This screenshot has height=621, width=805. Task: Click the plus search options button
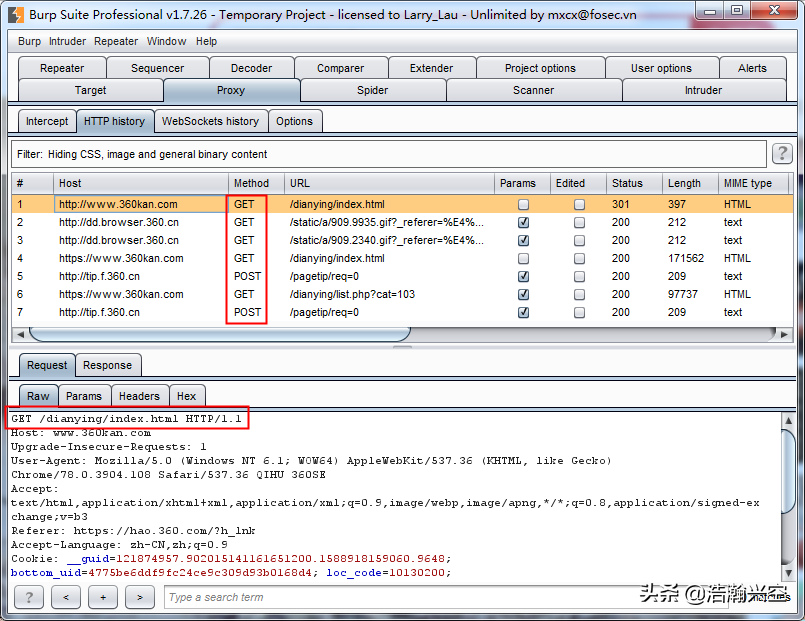click(103, 597)
